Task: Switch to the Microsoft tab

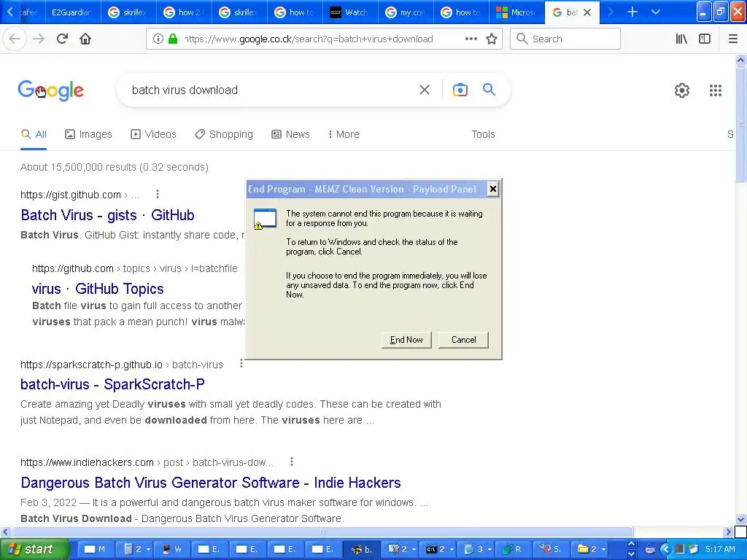Action: 517,13
